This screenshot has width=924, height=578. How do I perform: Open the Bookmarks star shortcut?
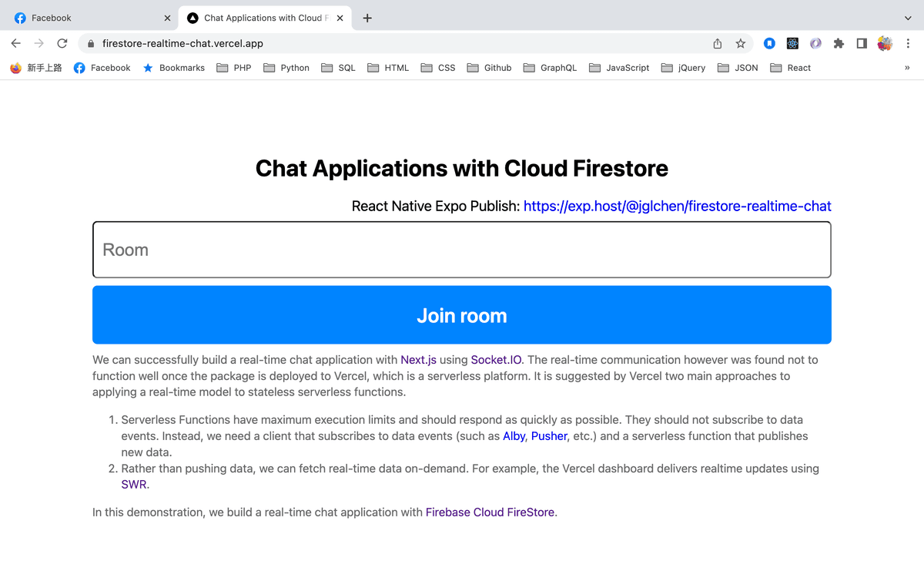click(174, 68)
